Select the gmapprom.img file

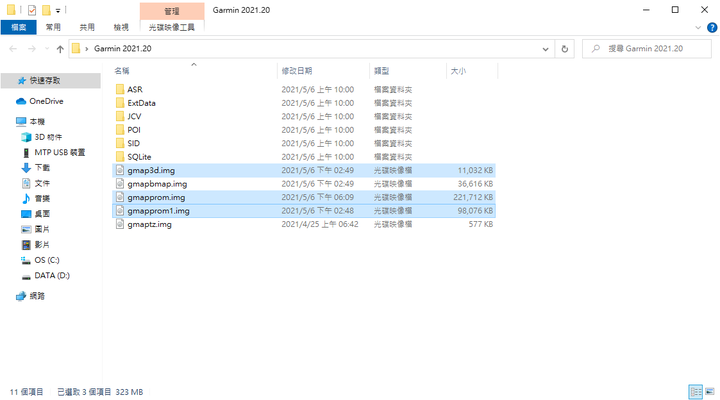[304, 197]
